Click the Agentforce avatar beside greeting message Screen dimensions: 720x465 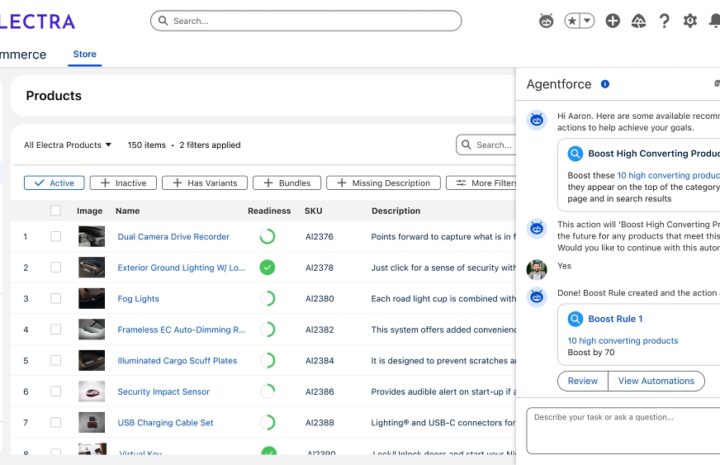(536, 120)
